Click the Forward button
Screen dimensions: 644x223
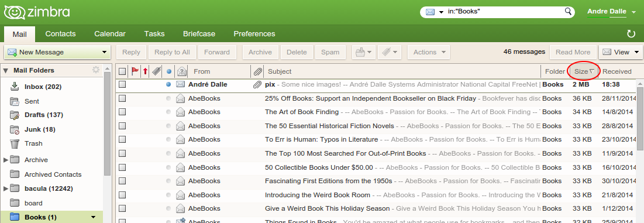[x=217, y=52]
